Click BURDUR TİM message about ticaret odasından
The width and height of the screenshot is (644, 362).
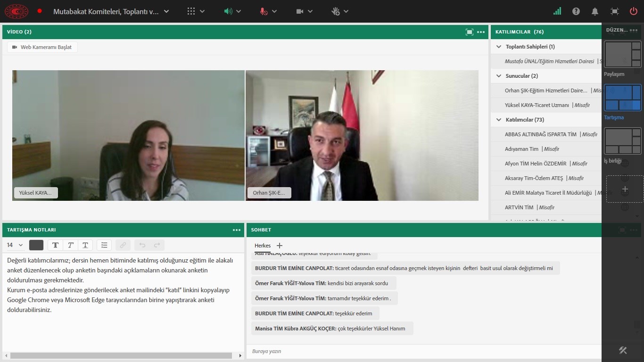coord(405,268)
